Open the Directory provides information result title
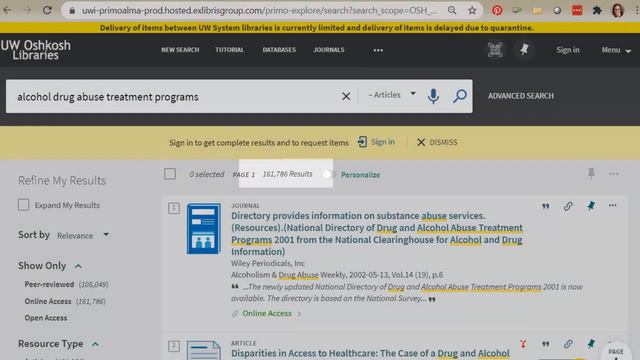Viewport: 640px width, 360px height. pos(377,233)
